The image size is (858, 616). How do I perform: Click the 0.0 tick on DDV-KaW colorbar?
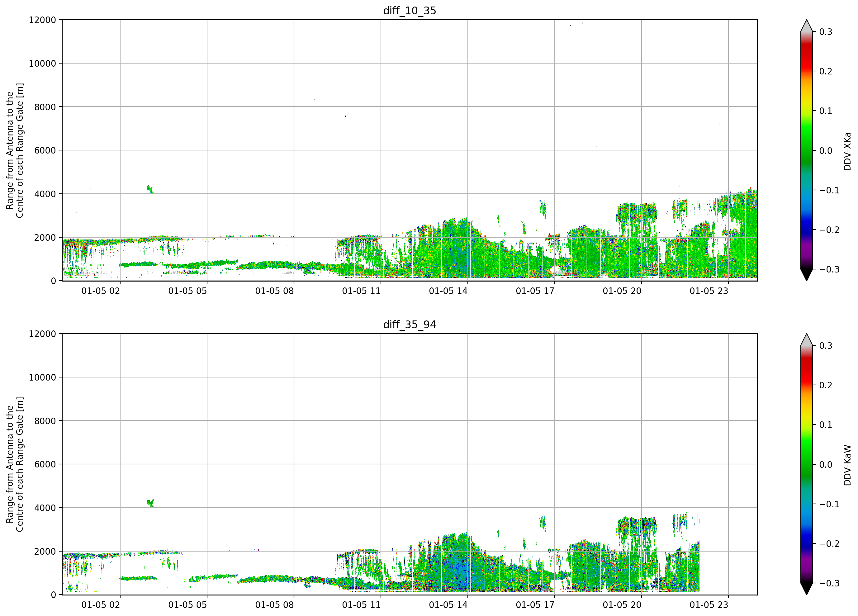826,465
